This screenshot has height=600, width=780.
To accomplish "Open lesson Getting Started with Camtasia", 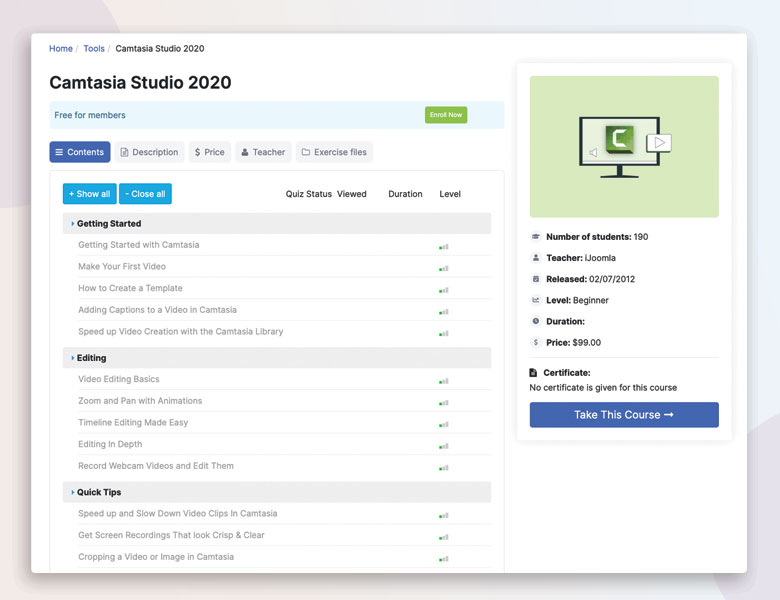I will pyautogui.click(x=138, y=245).
